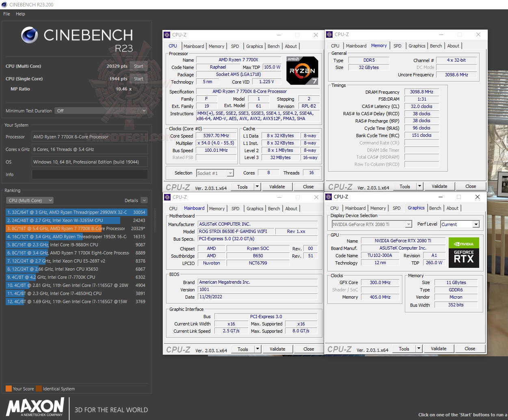The width and height of the screenshot is (508, 420).
Task: Click the GPU memory Bus Width 352 bits
Action: click(456, 305)
